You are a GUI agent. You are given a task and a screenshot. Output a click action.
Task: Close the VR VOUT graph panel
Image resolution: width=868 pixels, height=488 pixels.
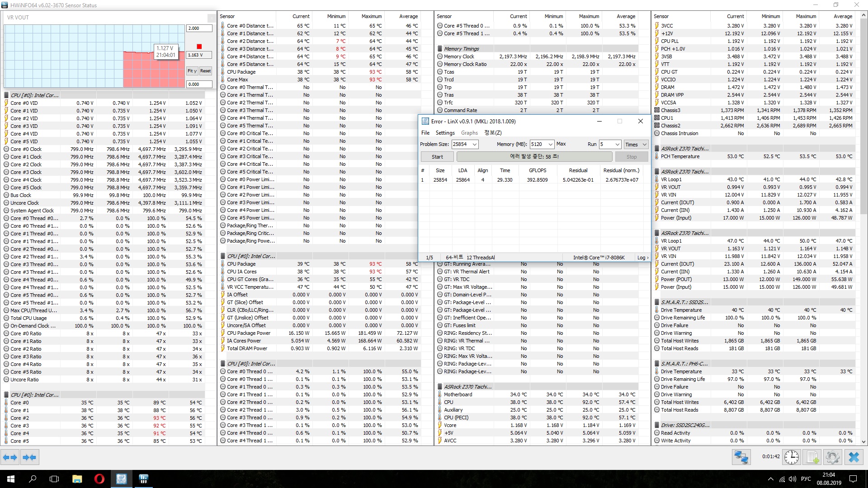(211, 18)
